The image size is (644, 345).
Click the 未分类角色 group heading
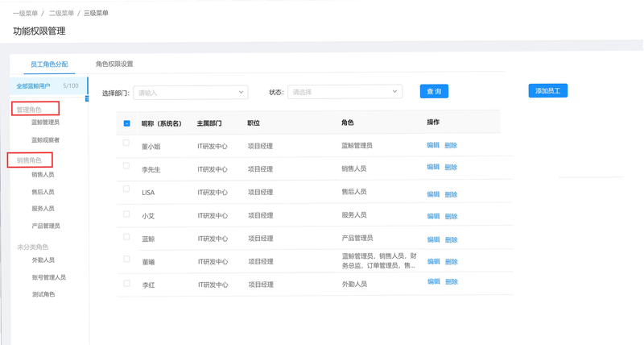point(33,247)
